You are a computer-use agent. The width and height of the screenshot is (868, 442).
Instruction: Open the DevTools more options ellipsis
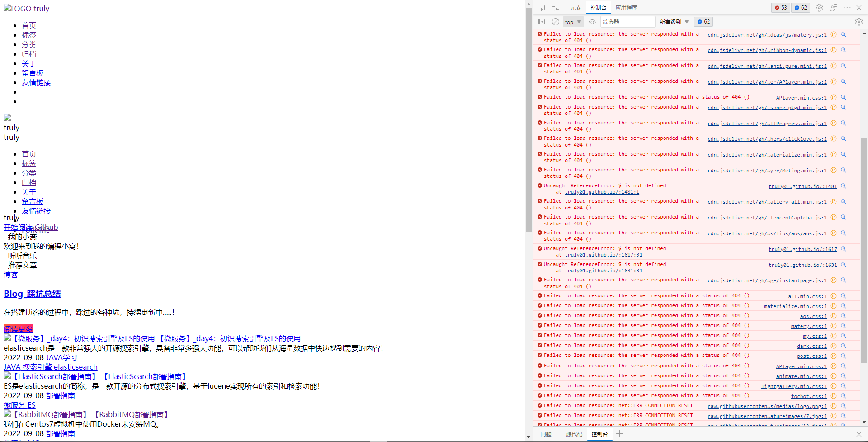click(847, 8)
